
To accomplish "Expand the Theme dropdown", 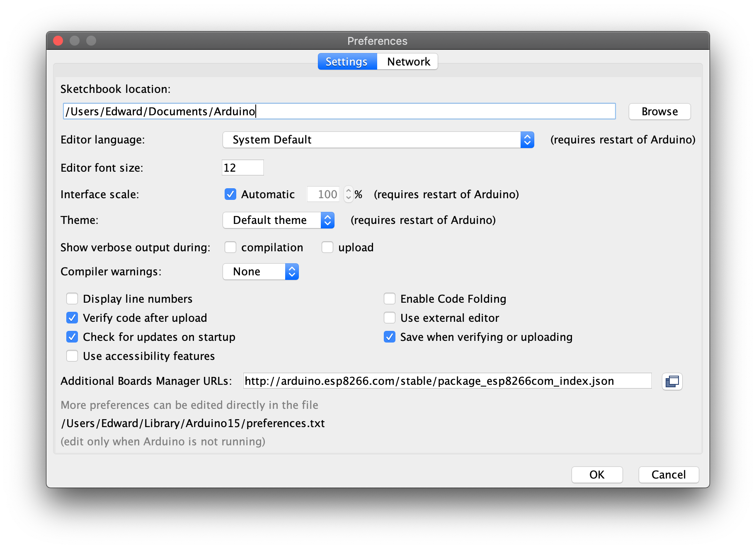I will [279, 220].
